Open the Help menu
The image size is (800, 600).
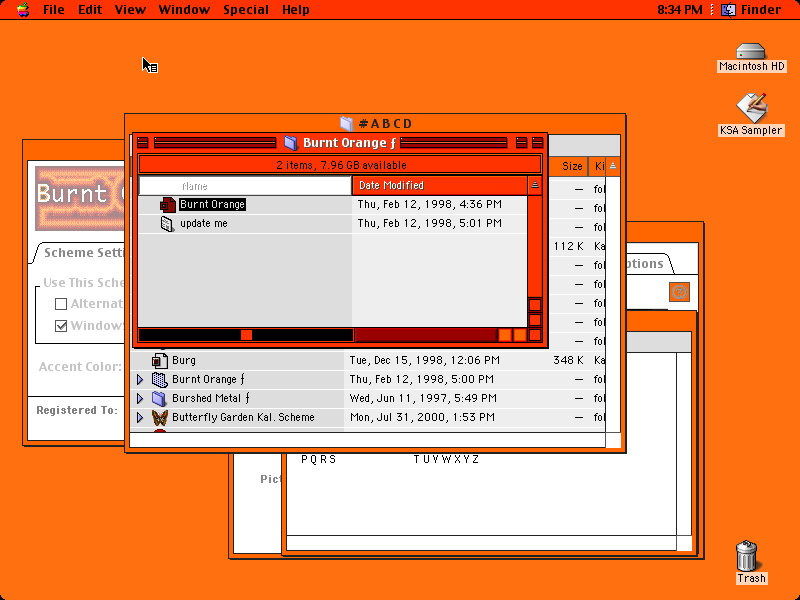point(296,9)
